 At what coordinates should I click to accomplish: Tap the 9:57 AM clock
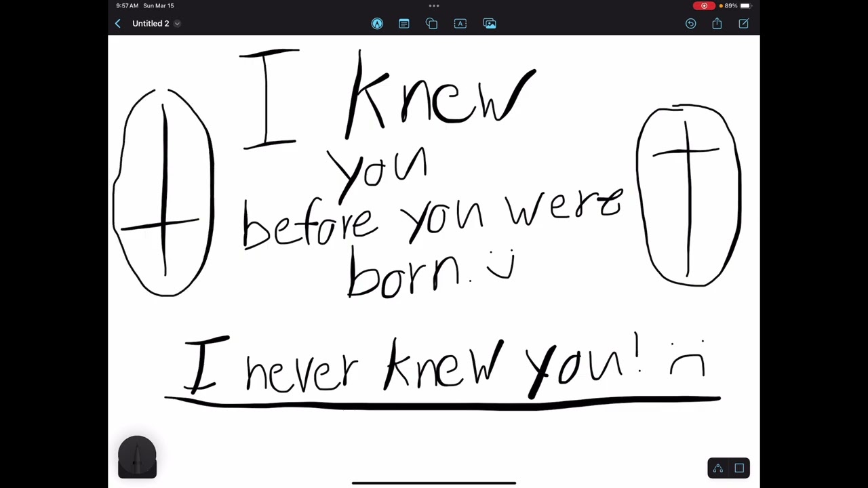coord(127,6)
